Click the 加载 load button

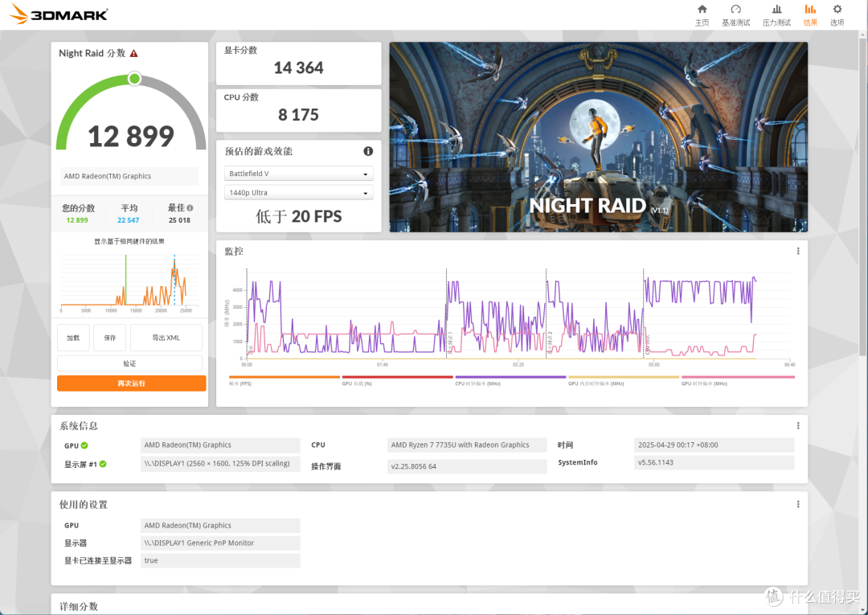click(73, 338)
